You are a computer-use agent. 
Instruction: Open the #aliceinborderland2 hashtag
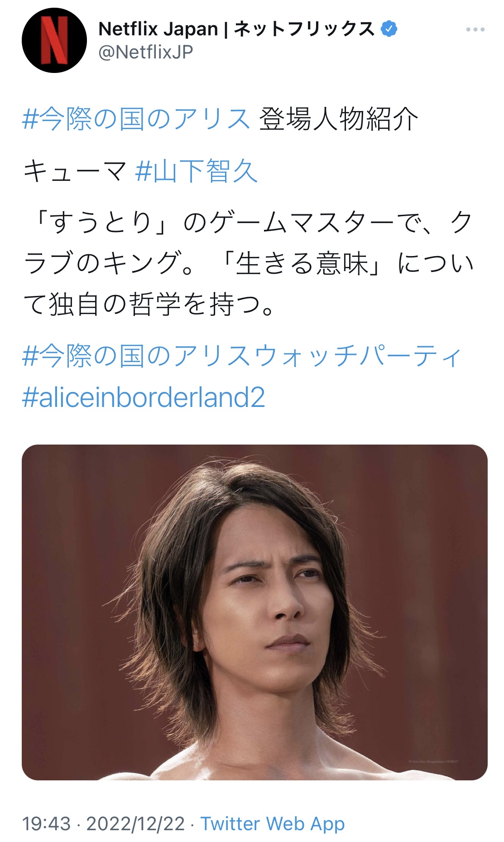point(144,397)
